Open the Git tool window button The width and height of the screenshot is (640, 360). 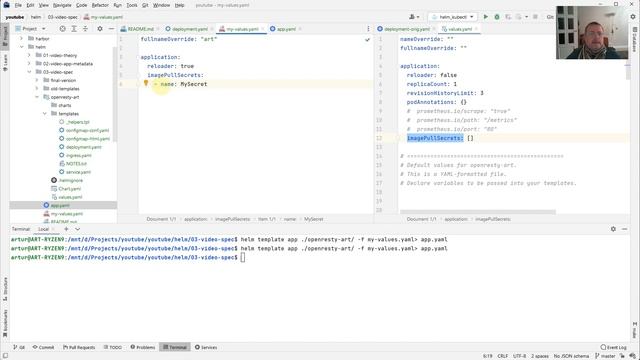point(19,347)
